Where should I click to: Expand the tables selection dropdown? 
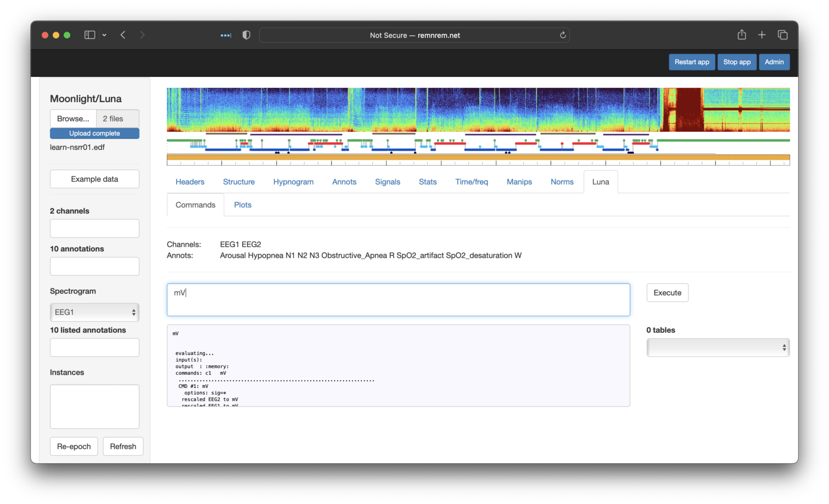tap(718, 348)
